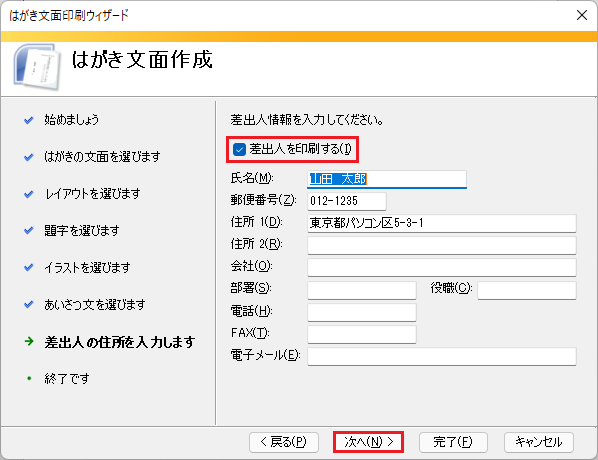Toggle the 差出人を印刷する checkbox
The height and width of the screenshot is (460, 598).
[x=239, y=149]
